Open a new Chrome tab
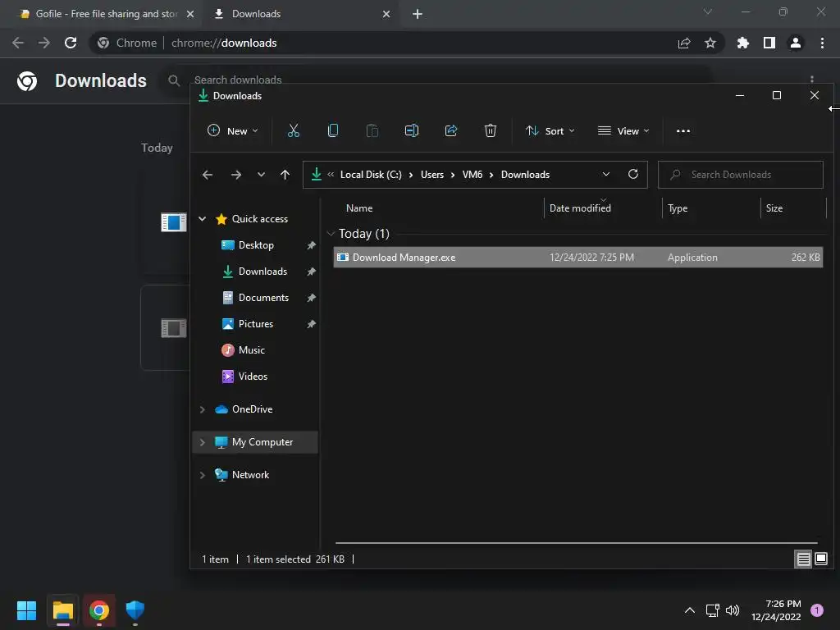Screen dimensions: 840x630 [x=418, y=14]
